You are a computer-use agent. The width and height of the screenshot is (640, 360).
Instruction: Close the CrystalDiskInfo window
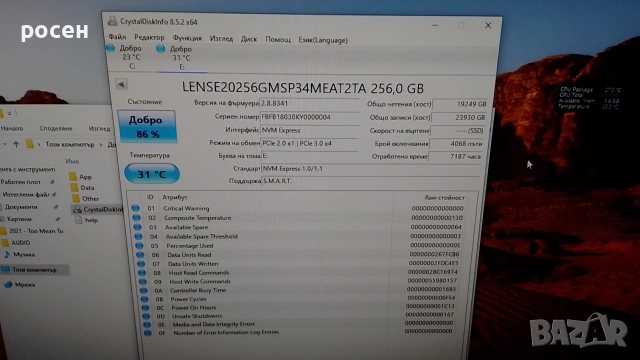pyautogui.click(x=488, y=25)
